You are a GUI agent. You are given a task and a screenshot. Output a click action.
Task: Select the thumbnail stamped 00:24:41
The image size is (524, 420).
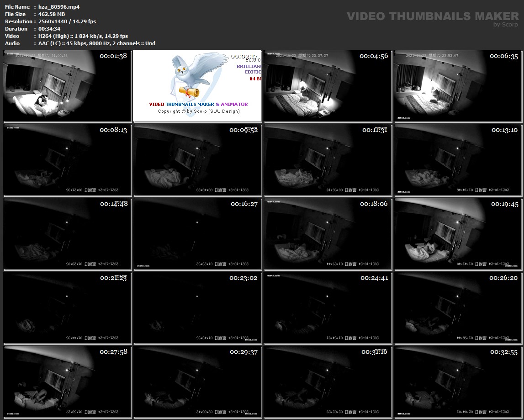(x=328, y=308)
